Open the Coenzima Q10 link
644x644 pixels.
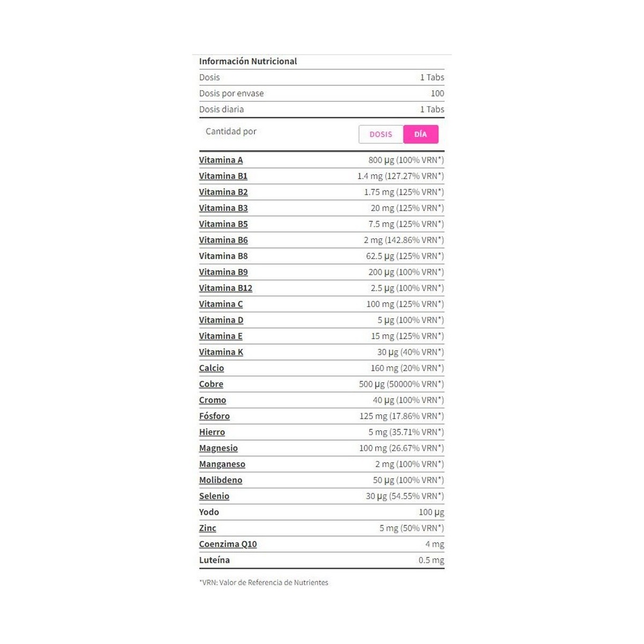coord(228,544)
